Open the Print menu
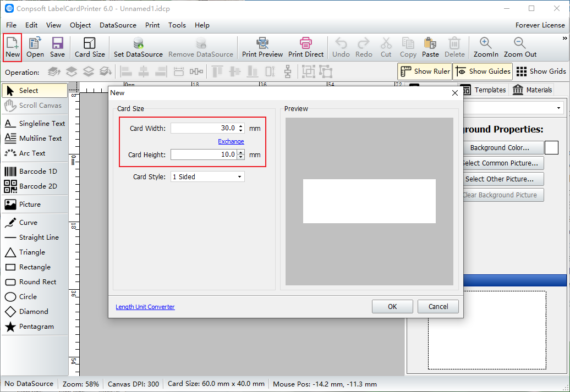 [152, 25]
